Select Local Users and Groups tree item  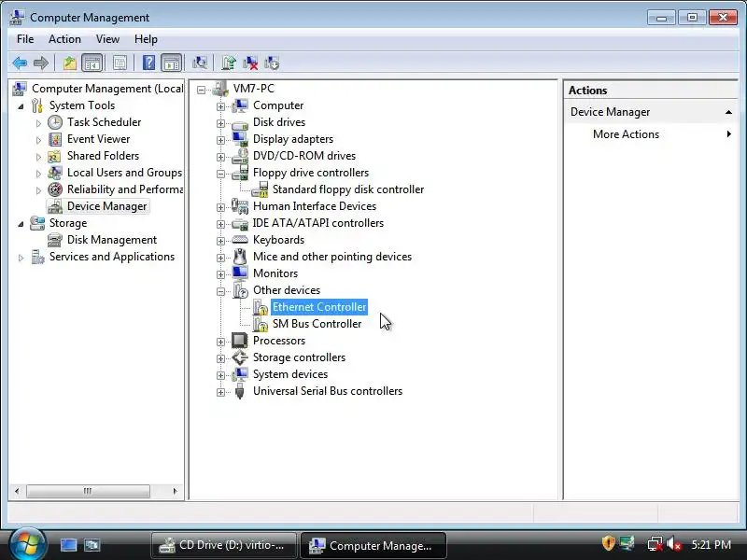(x=124, y=173)
